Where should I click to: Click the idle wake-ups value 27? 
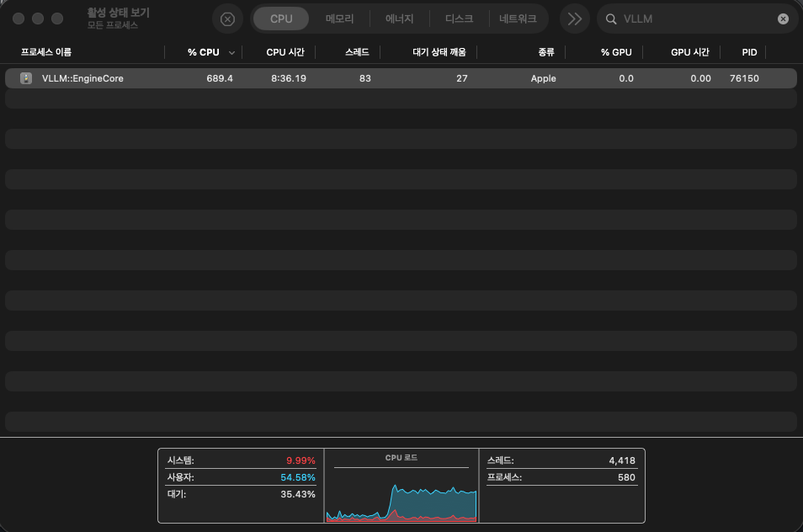coord(462,78)
